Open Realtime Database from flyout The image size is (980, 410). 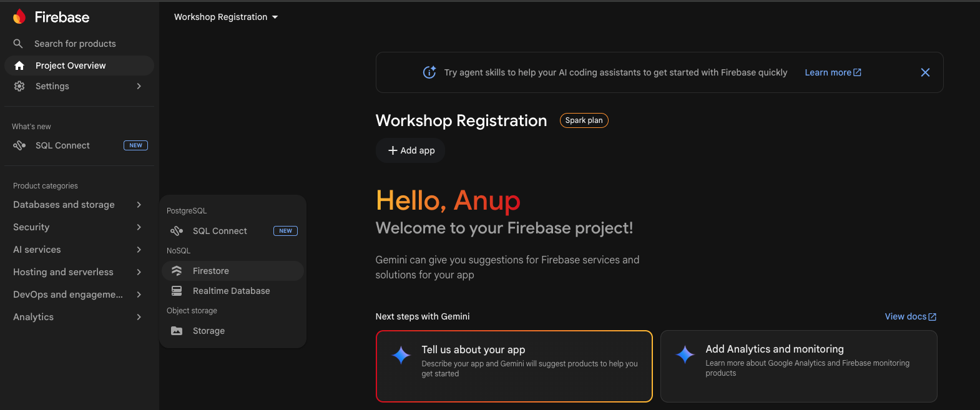(233, 291)
